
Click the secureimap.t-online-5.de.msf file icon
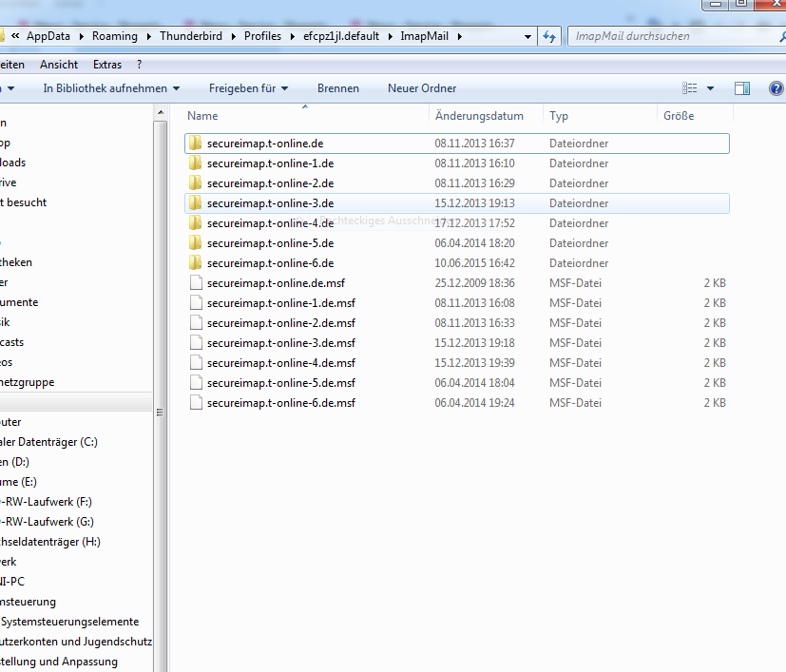[x=196, y=383]
